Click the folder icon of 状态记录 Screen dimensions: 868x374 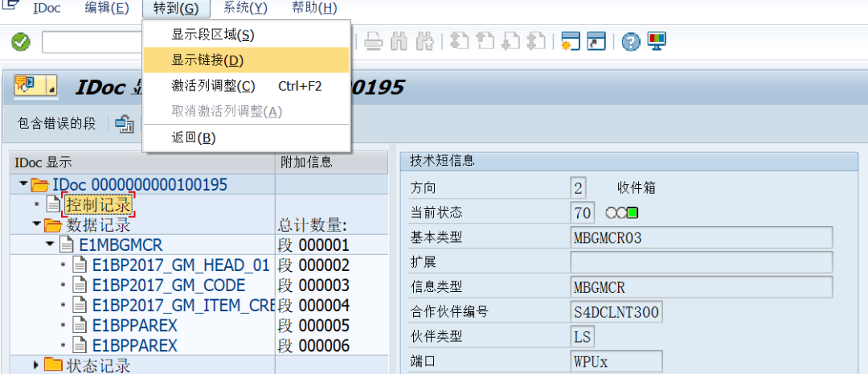[x=53, y=365]
